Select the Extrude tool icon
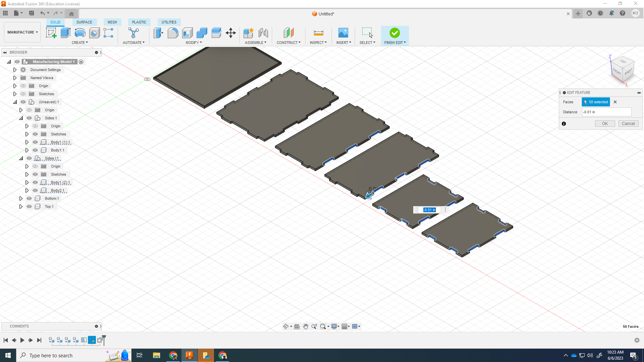The height and width of the screenshot is (362, 644). click(x=65, y=33)
